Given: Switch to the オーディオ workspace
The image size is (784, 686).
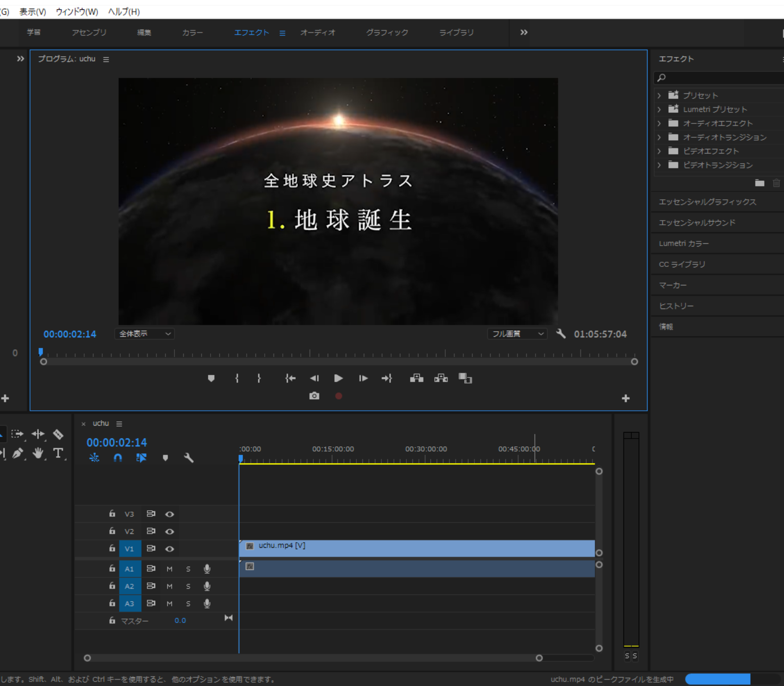Looking at the screenshot, I should click(318, 32).
